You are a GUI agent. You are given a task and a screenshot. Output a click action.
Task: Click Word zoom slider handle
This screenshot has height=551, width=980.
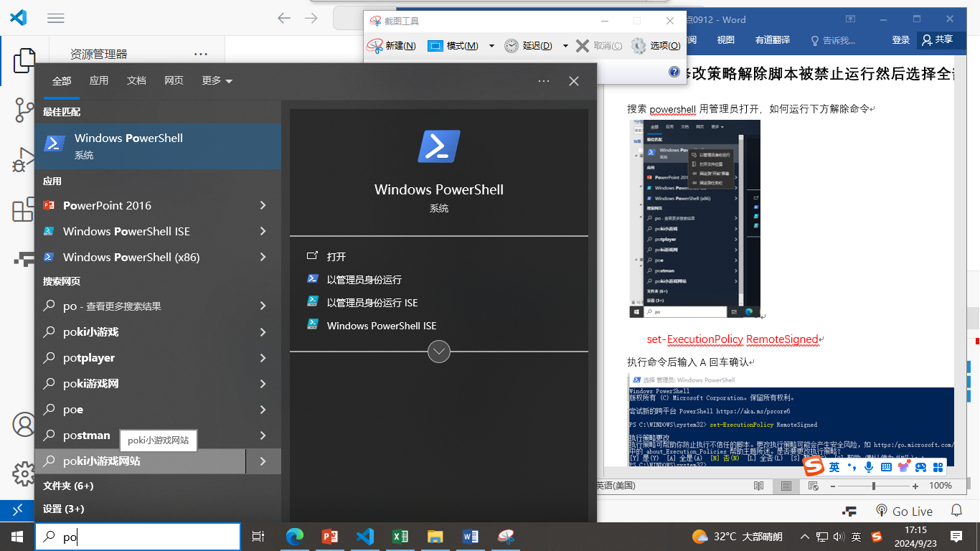tap(873, 486)
